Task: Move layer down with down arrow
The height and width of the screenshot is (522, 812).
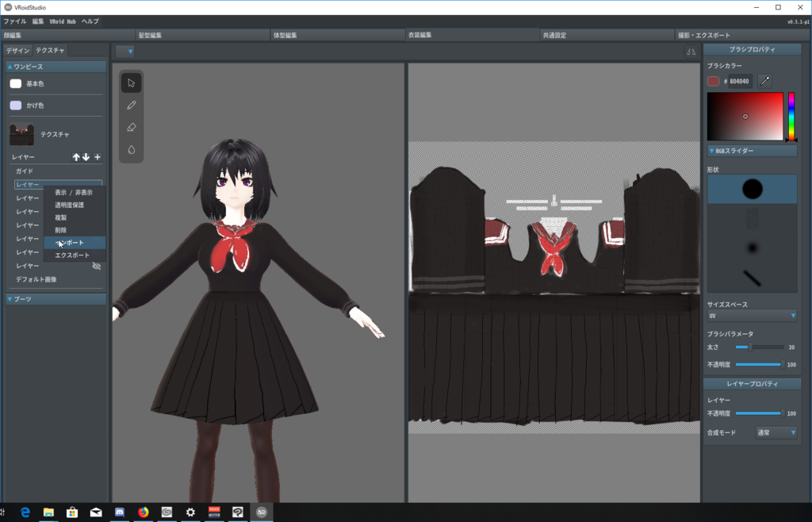Action: coord(86,157)
